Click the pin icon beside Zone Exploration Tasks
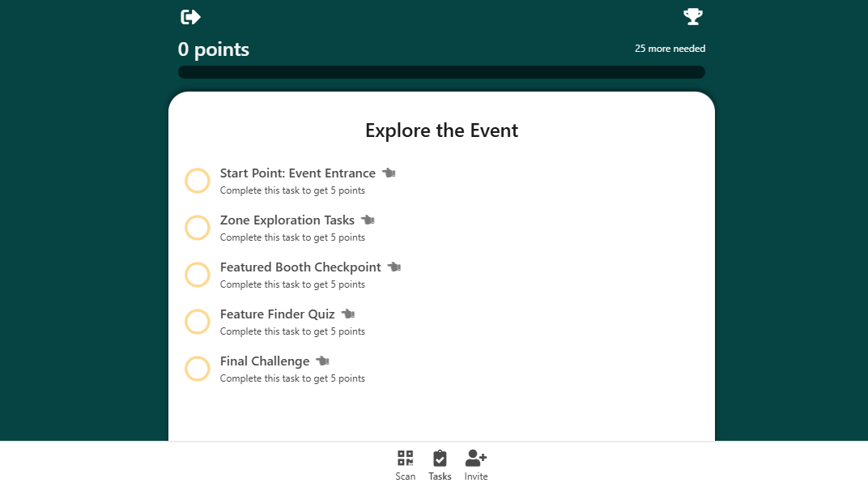868x487 pixels. [368, 220]
